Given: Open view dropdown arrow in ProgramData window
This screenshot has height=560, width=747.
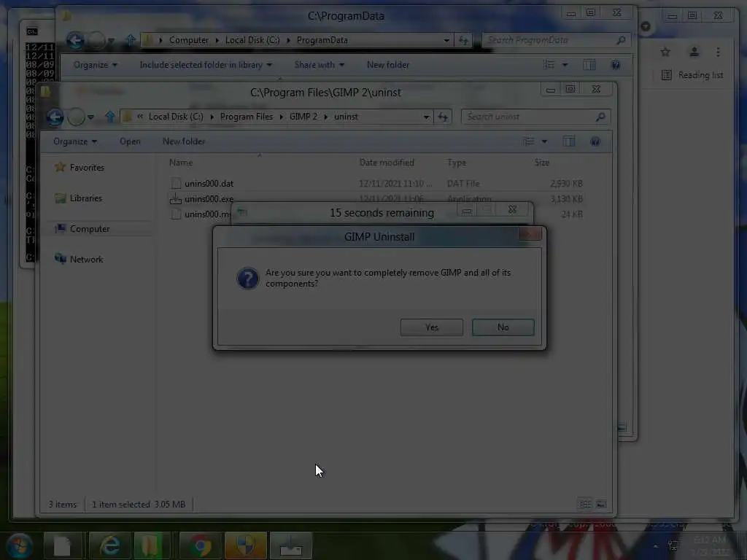Looking at the screenshot, I should pyautogui.click(x=565, y=65).
